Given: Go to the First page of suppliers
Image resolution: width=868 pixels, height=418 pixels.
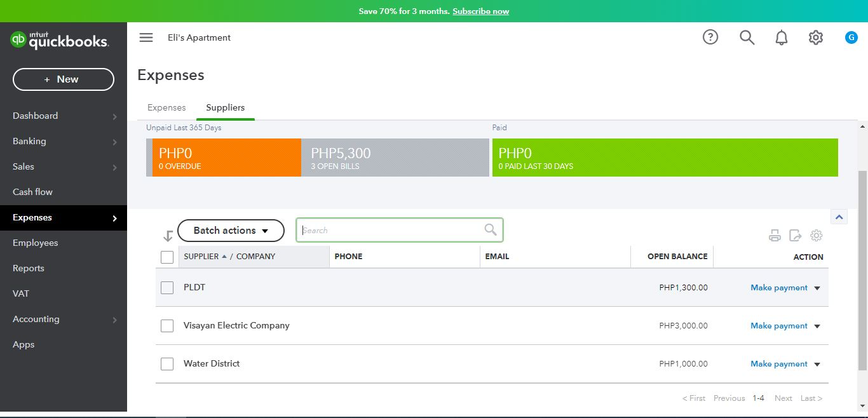Looking at the screenshot, I should pyautogui.click(x=694, y=398).
